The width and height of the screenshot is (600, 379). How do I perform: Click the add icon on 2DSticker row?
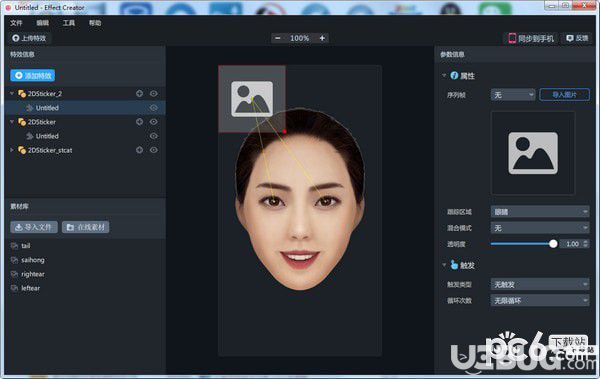[x=140, y=122]
